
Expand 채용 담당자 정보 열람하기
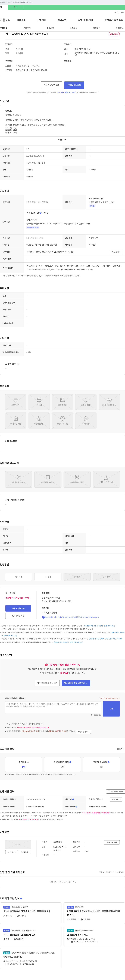coord(76,683)
